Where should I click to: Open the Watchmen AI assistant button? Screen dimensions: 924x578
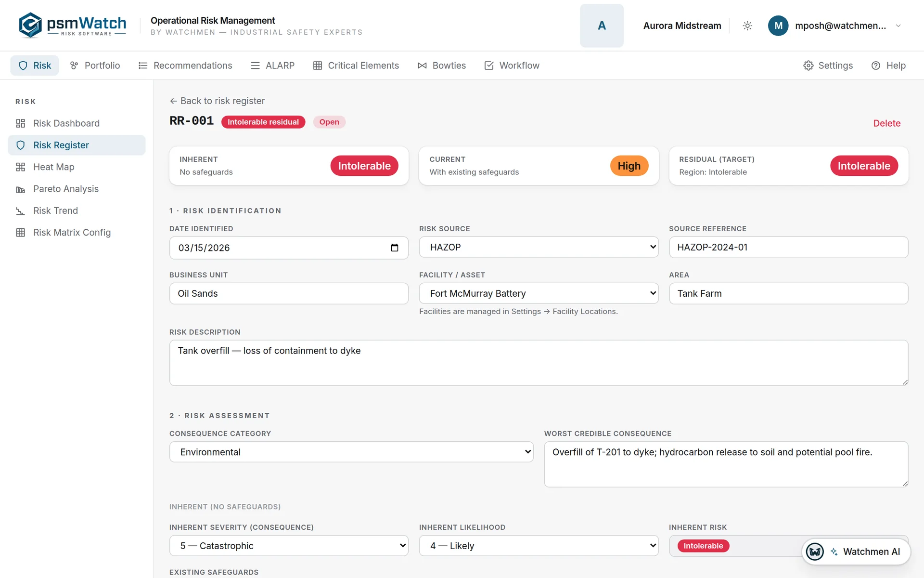(x=856, y=552)
